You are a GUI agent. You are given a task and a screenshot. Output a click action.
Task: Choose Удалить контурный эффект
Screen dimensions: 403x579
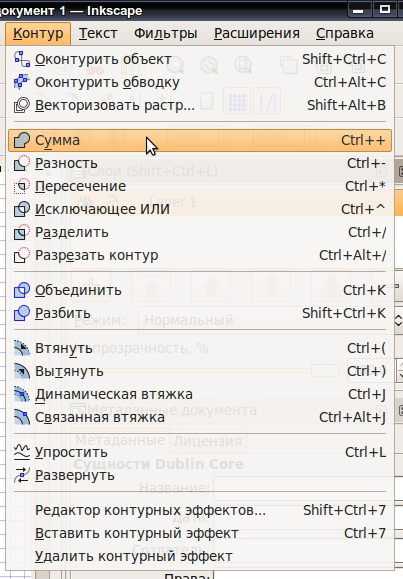199,556
